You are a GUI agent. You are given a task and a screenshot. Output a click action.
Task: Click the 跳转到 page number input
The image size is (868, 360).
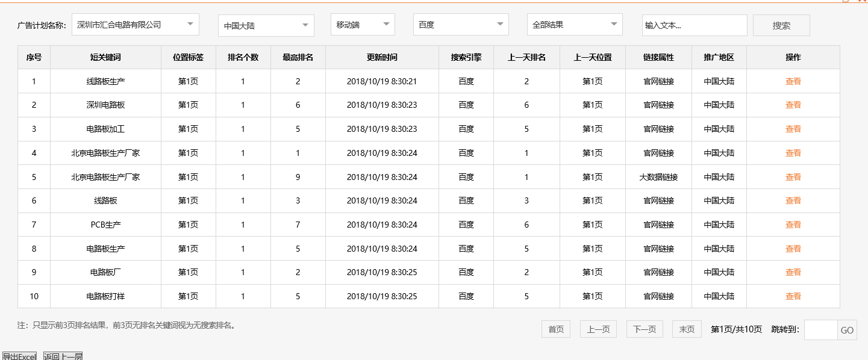tap(820, 330)
